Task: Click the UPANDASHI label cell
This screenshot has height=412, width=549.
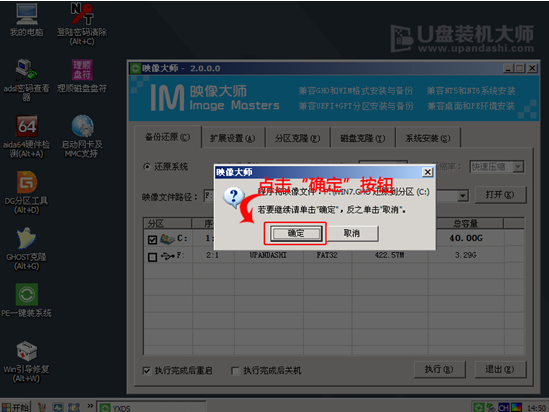Action: pyautogui.click(x=268, y=255)
